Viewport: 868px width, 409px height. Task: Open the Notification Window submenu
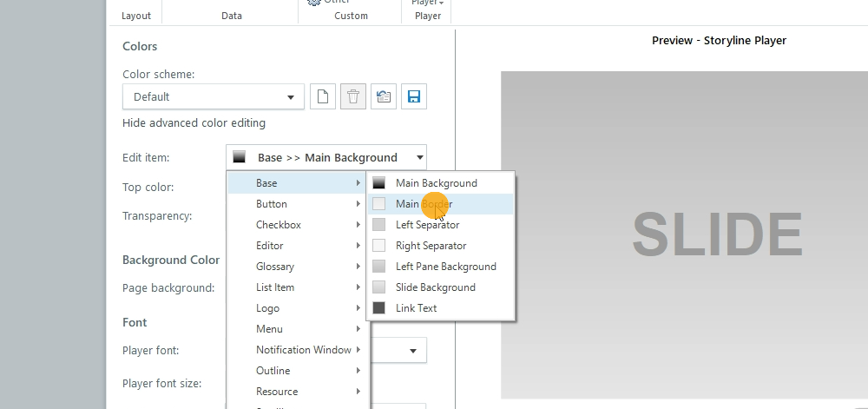click(x=303, y=350)
